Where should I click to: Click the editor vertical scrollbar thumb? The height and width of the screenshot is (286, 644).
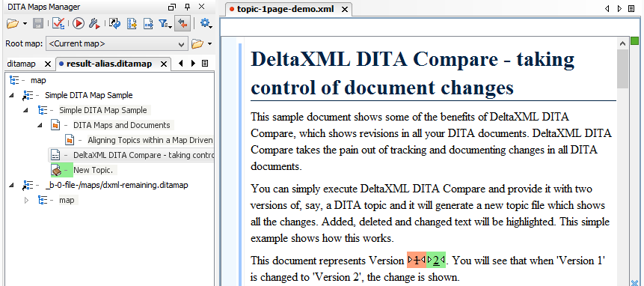[x=622, y=69]
